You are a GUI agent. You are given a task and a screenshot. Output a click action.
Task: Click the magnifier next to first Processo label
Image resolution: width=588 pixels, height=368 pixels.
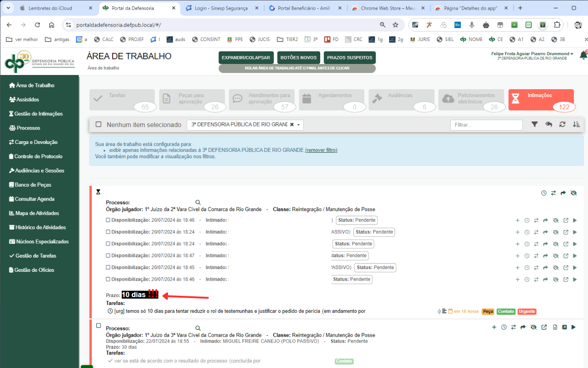[198, 202]
